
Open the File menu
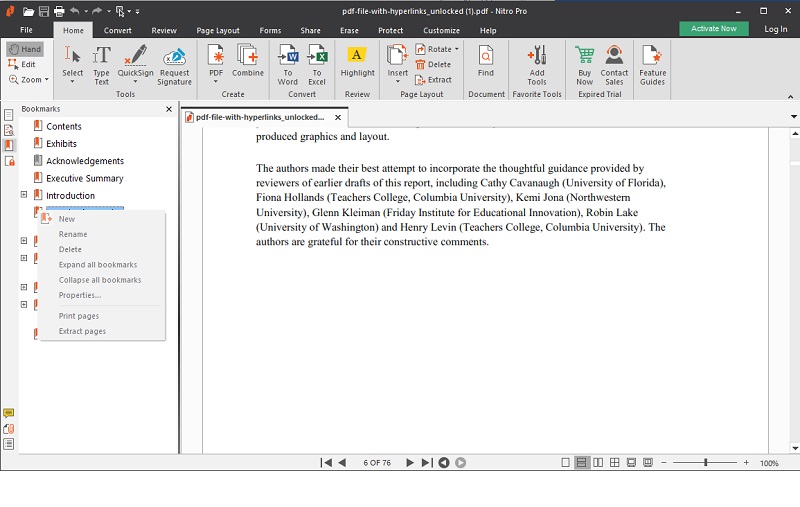(x=27, y=30)
